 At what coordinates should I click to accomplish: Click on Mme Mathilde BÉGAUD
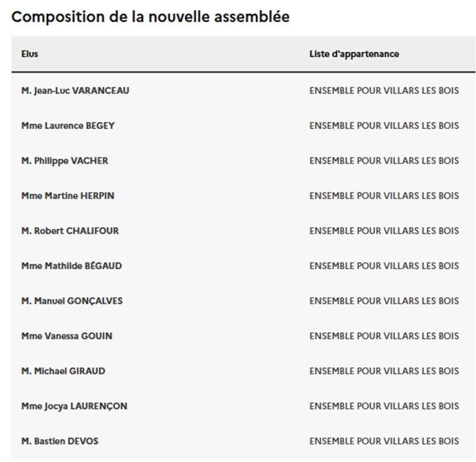[x=72, y=266]
